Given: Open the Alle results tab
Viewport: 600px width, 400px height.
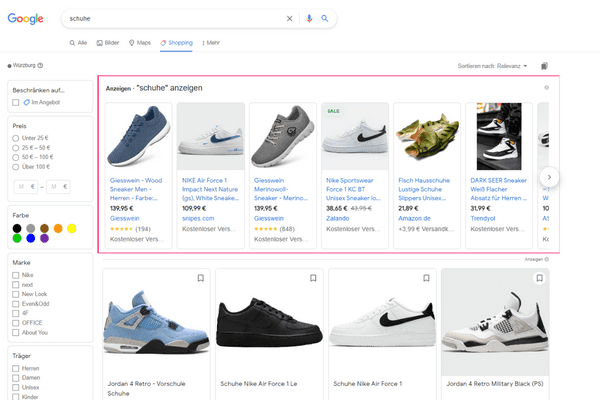Looking at the screenshot, I should [78, 43].
